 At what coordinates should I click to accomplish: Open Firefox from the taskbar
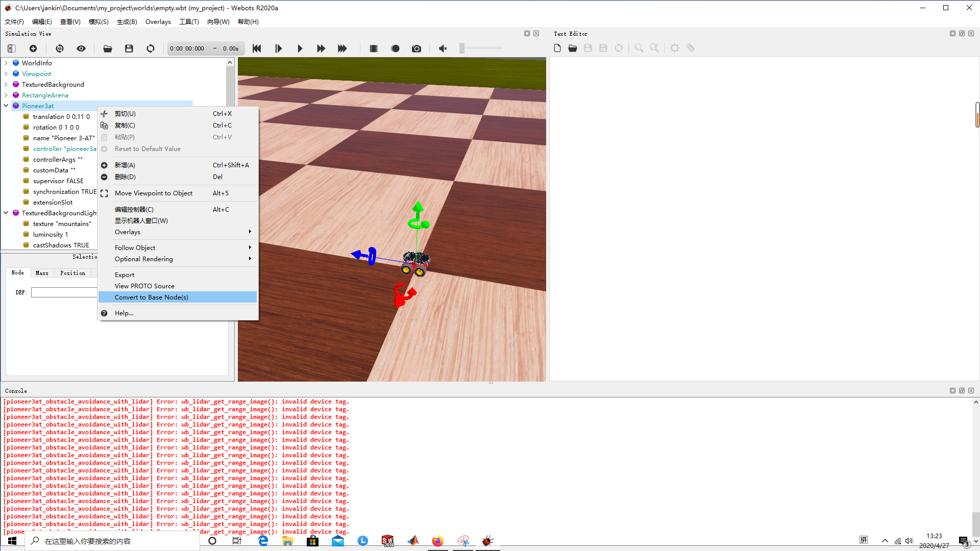(437, 541)
